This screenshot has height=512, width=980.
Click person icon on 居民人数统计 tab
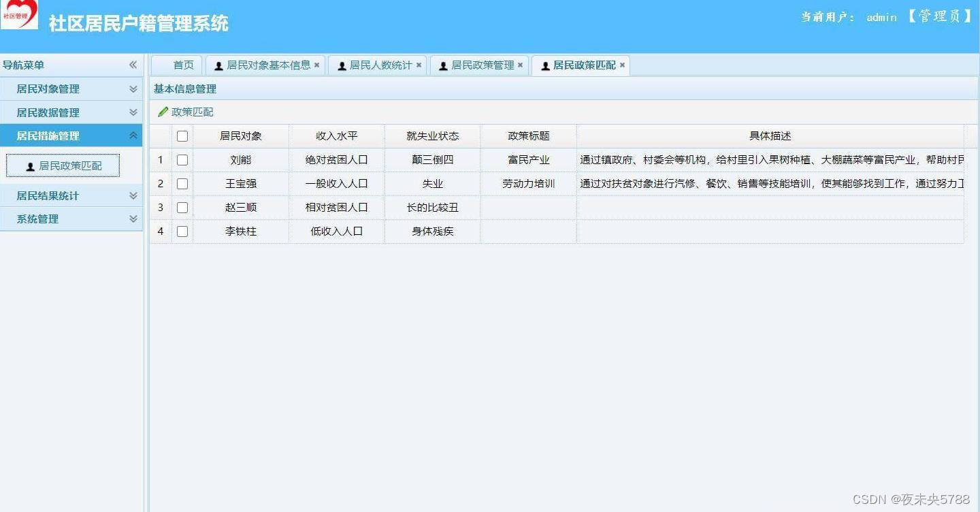342,66
